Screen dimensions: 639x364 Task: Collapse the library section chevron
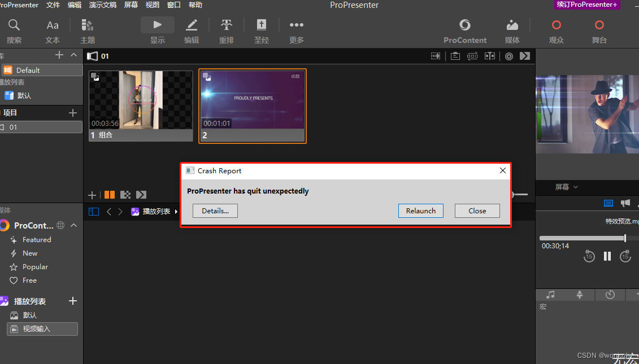coord(74,55)
